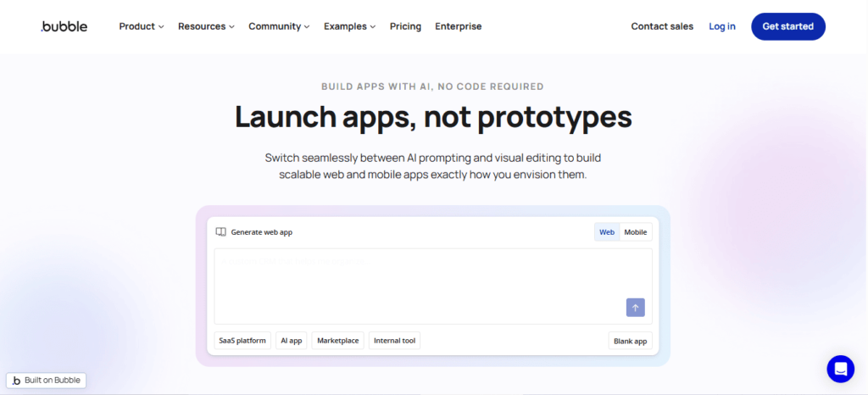The width and height of the screenshot is (868, 395).
Task: Start with a Blank app
Action: coord(630,342)
